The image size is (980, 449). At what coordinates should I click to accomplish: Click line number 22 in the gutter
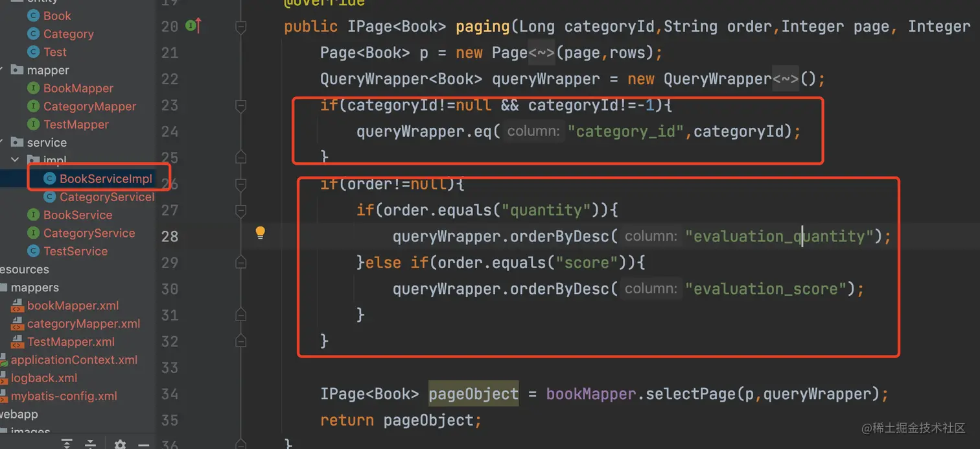(x=170, y=79)
